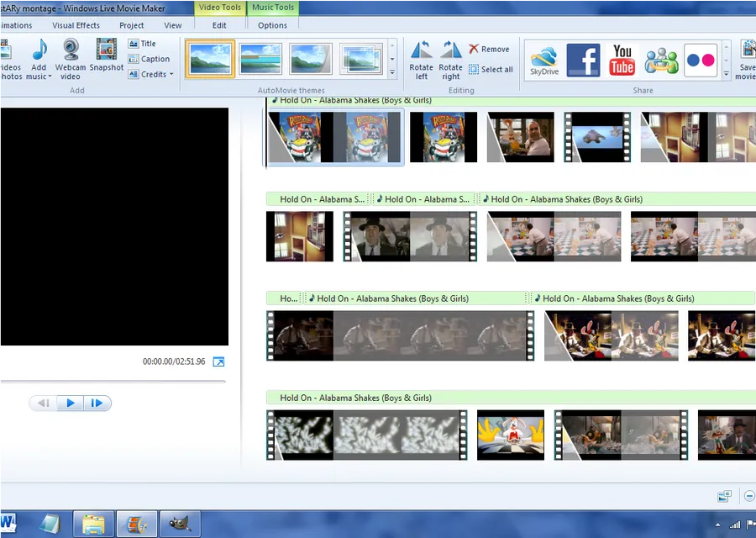Choose the second AutoMovie theme with blue band
The height and width of the screenshot is (538, 756).
(x=260, y=59)
